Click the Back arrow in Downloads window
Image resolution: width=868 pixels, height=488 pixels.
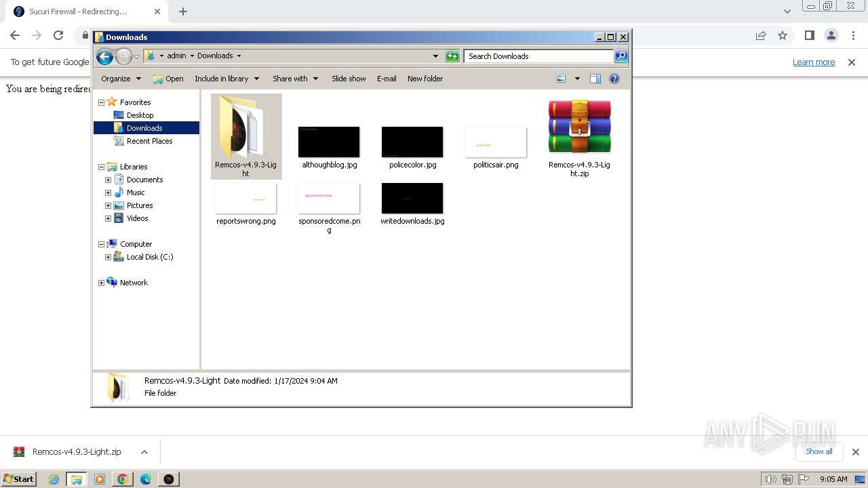coord(104,57)
